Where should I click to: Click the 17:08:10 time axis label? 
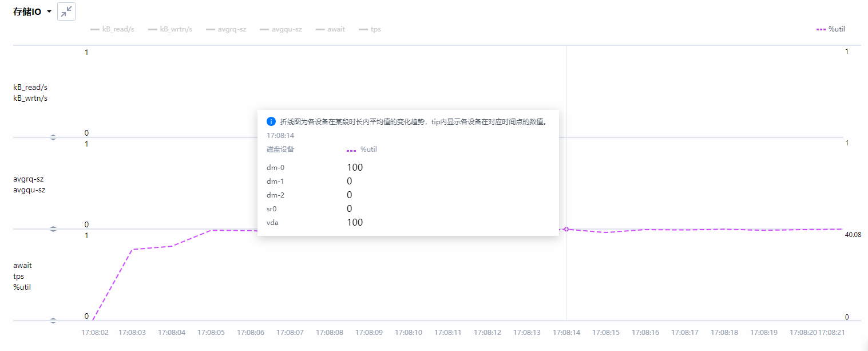click(x=409, y=332)
